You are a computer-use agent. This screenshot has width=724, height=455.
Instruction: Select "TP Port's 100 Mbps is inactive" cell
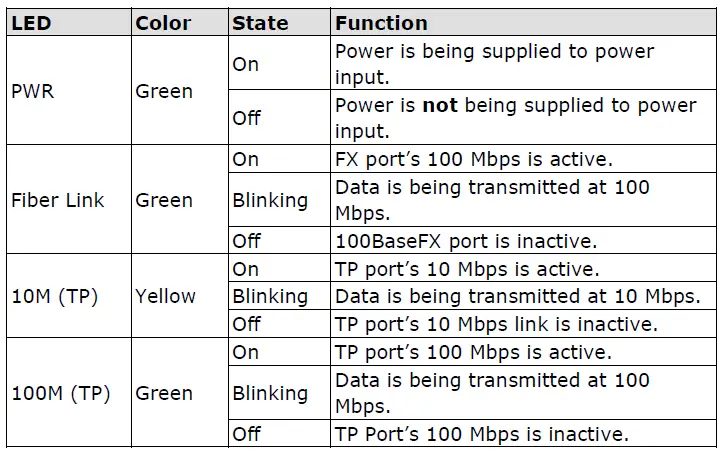(482, 434)
